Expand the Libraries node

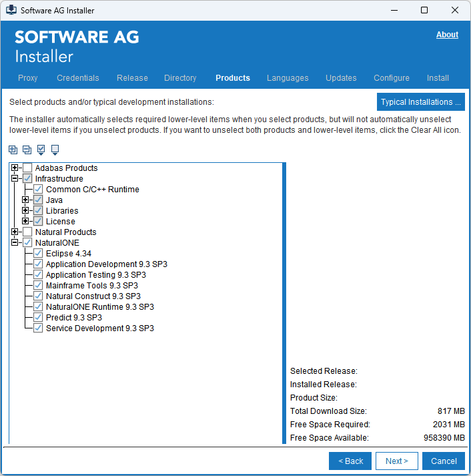coord(25,211)
